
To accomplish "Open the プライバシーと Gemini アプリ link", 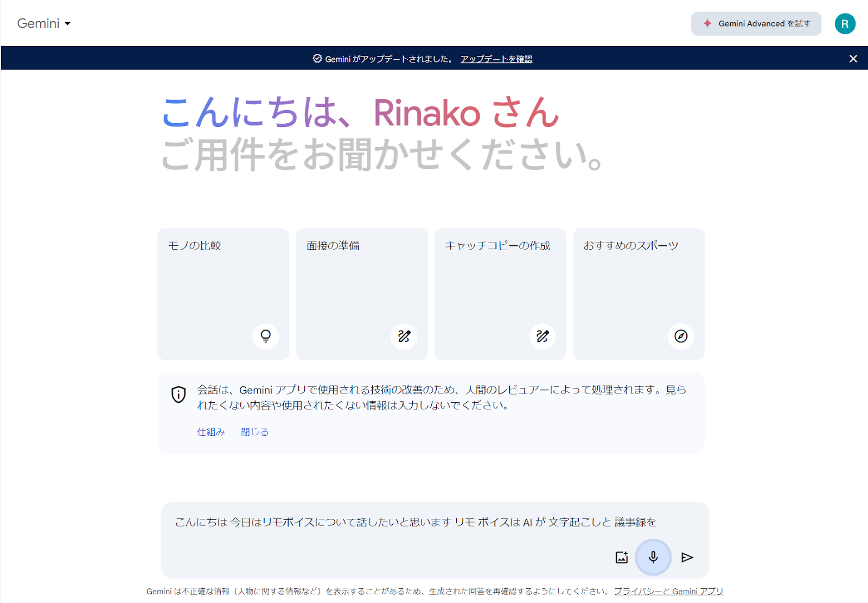I will click(669, 591).
